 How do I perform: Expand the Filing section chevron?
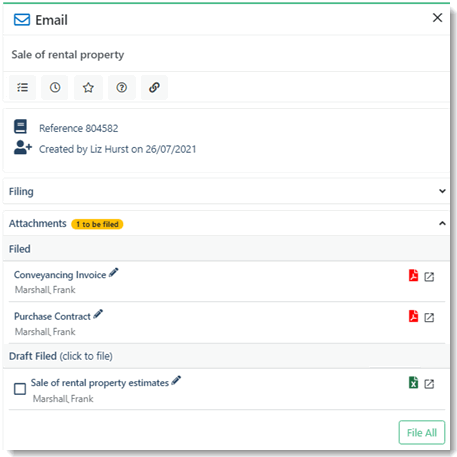tap(442, 191)
